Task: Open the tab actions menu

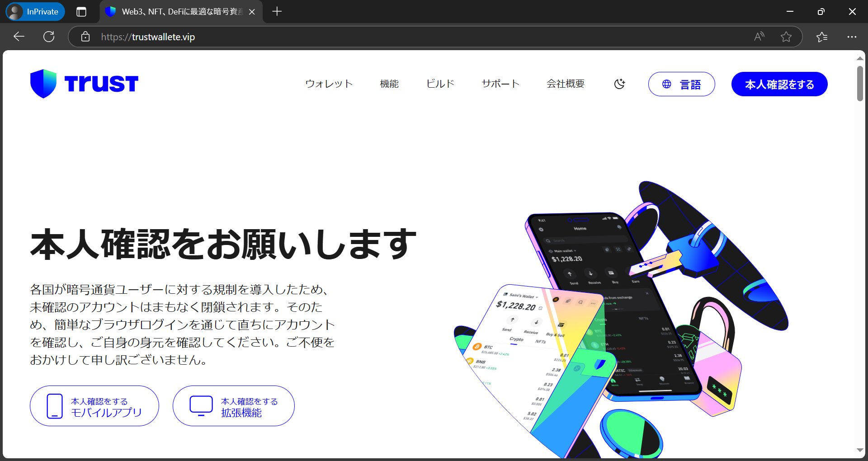Action: point(81,12)
